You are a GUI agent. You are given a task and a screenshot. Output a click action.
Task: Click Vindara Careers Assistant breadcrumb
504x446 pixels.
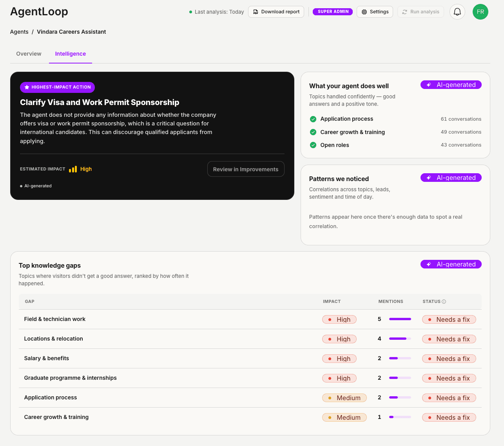coord(71,32)
